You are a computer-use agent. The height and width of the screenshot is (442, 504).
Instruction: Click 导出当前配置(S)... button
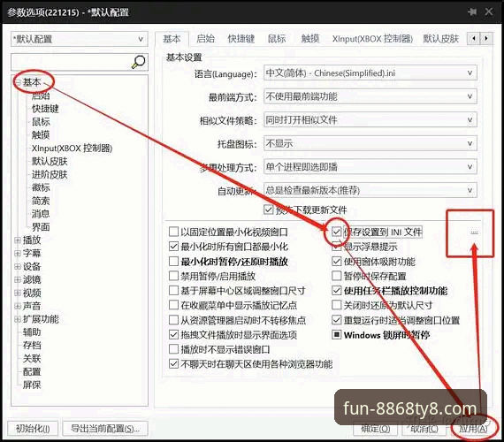tap(105, 429)
